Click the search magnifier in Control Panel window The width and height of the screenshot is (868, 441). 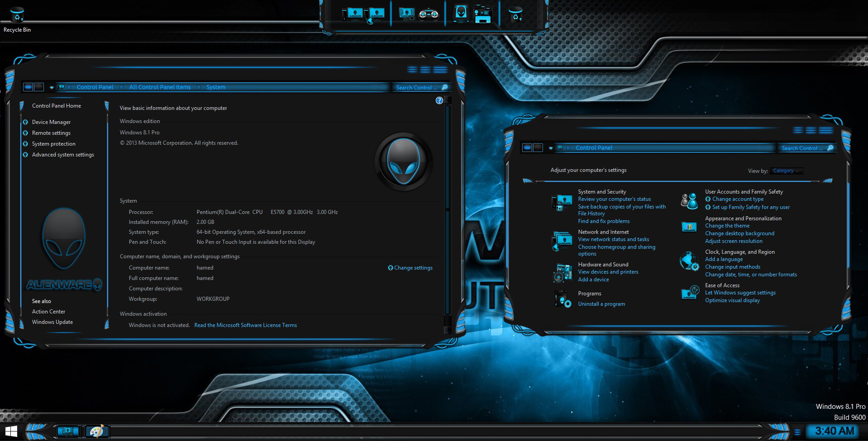[830, 148]
